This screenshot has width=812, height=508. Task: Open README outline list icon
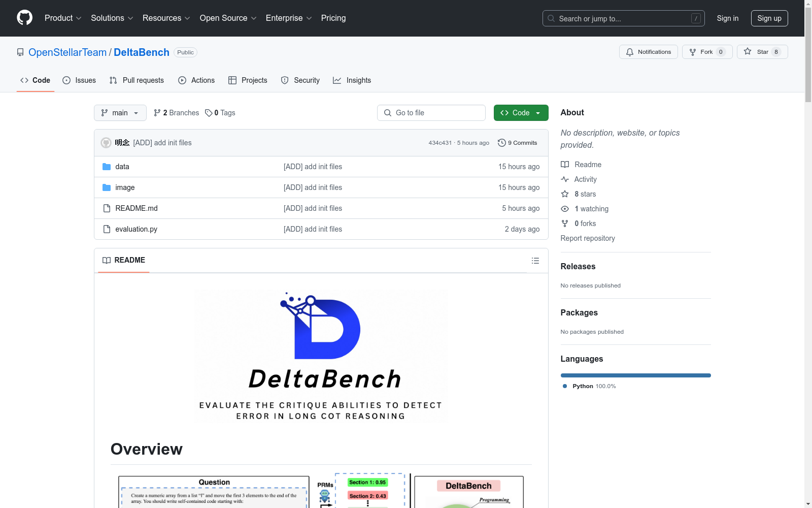535,261
